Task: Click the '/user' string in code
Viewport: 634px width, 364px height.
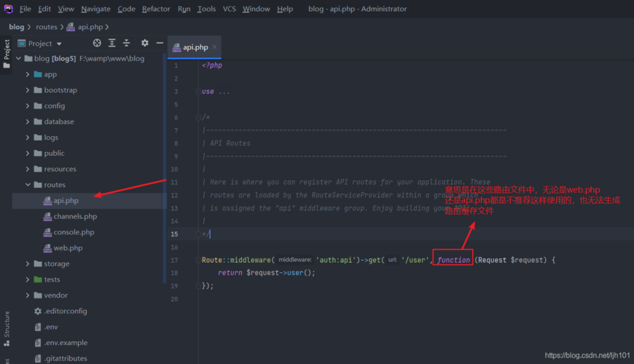Action: (415, 260)
